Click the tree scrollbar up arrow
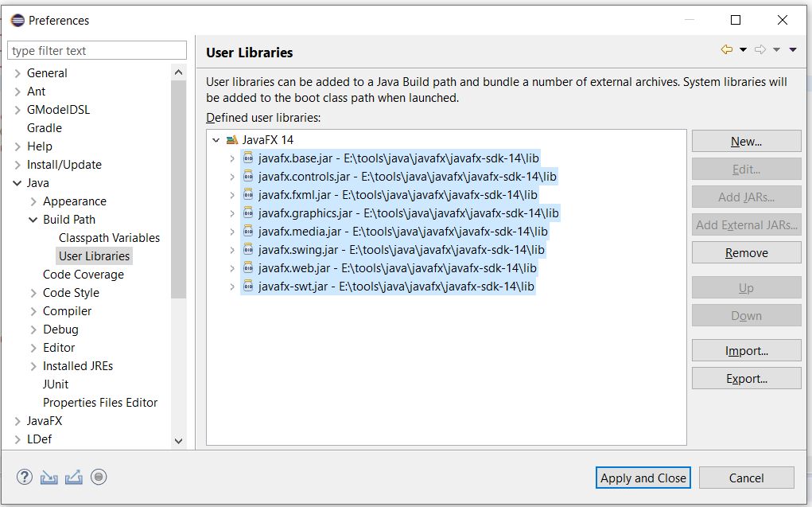Image resolution: width=812 pixels, height=507 pixels. pyautogui.click(x=179, y=72)
